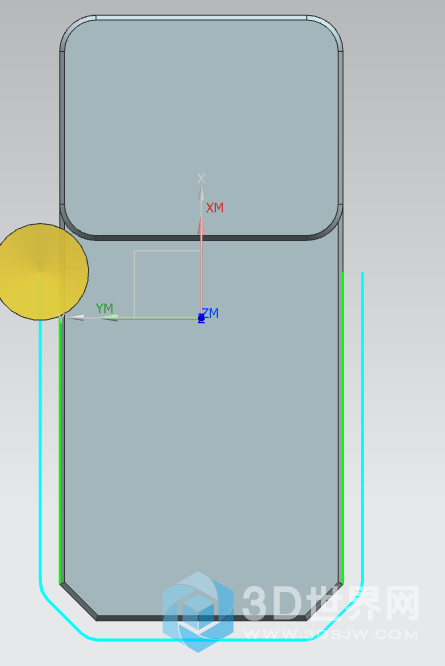This screenshot has height=666, width=445.
Task: Select the gray X axis label at top
Action: [x=201, y=178]
